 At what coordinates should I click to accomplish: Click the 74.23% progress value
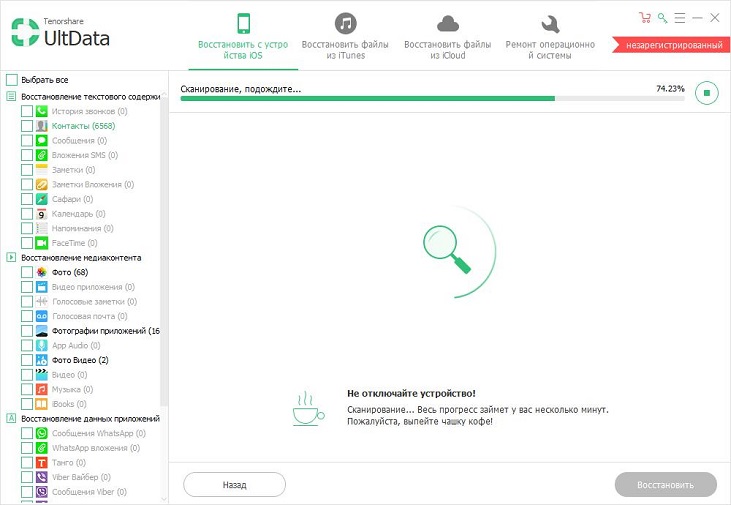tap(670, 89)
